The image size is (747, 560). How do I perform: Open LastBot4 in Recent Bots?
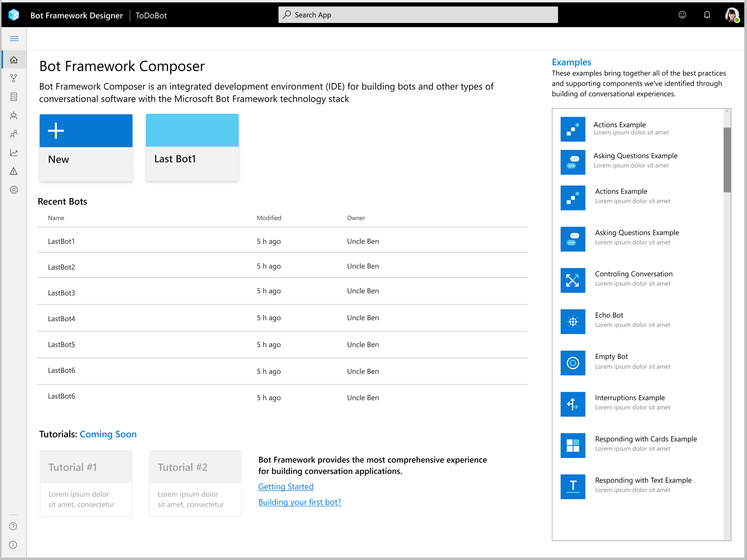tap(61, 319)
